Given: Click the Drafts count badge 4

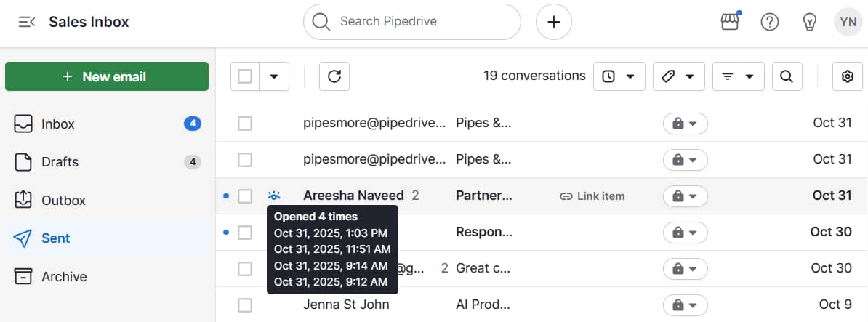Looking at the screenshot, I should click(x=192, y=162).
